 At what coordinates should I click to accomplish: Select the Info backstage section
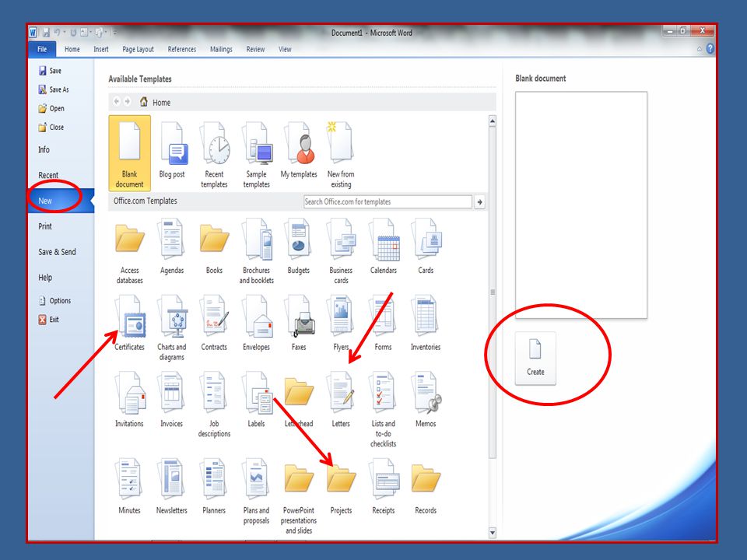[x=44, y=149]
